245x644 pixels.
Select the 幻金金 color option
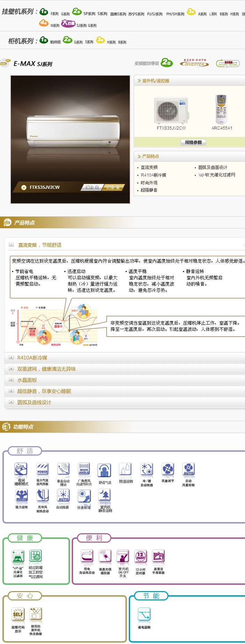113,187
